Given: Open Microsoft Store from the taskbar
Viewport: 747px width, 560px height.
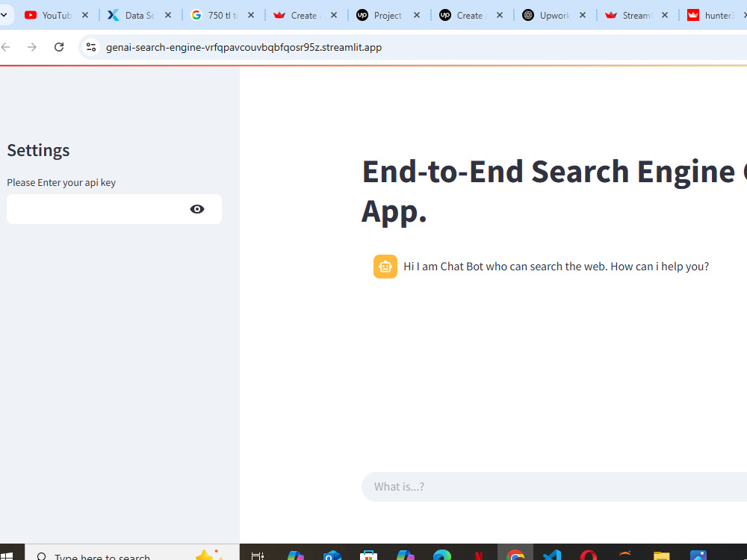Looking at the screenshot, I should click(368, 556).
